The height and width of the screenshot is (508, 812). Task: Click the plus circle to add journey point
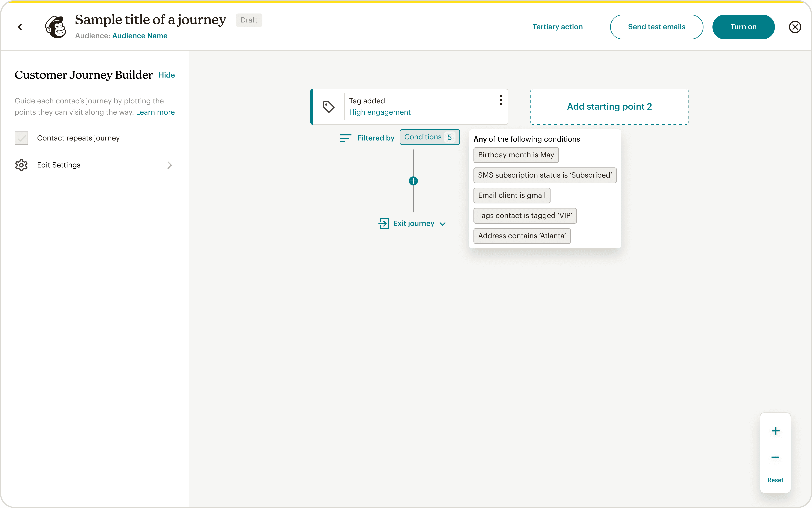point(413,181)
